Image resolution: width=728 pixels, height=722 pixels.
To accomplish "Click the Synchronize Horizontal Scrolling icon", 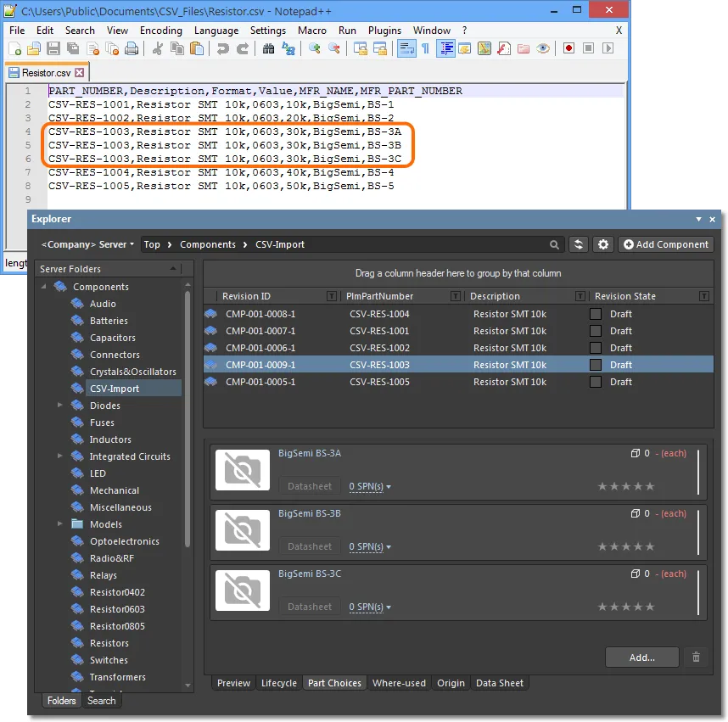I will point(380,48).
